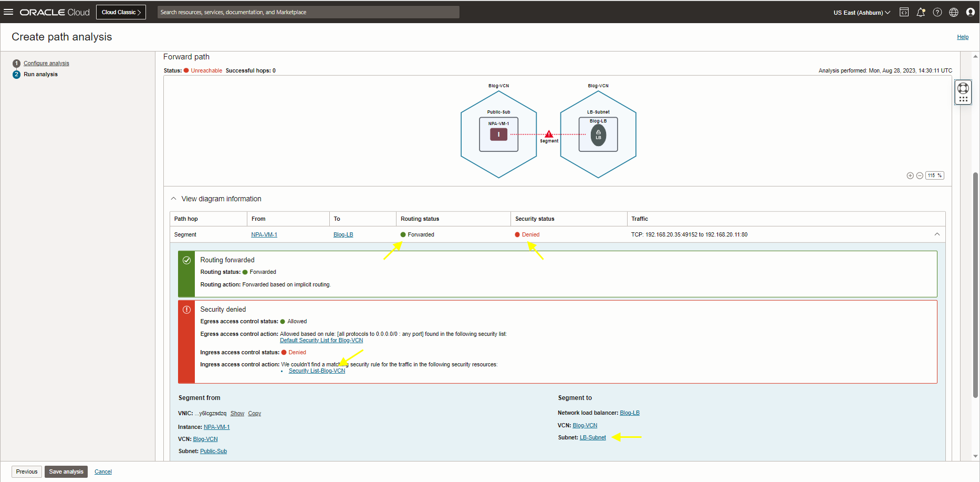This screenshot has height=482, width=980.
Task: Open Security List-Blog-VCN link
Action: pyautogui.click(x=317, y=371)
